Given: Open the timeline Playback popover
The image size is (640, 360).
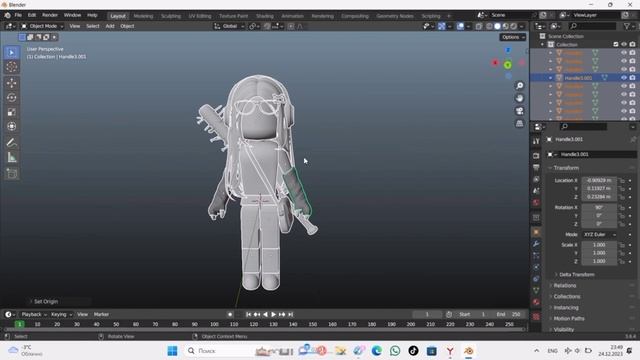Looking at the screenshot, I should tap(33, 315).
